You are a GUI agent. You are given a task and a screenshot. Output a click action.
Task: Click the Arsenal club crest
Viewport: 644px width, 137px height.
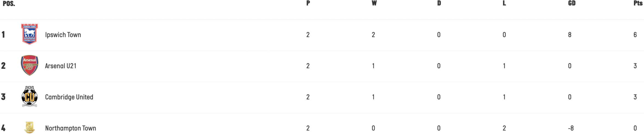click(30, 65)
